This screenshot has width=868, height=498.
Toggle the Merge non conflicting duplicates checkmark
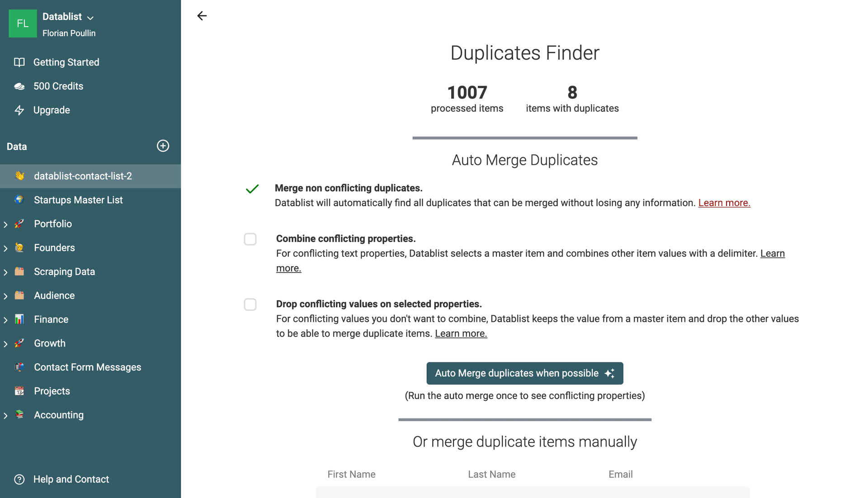click(x=252, y=189)
